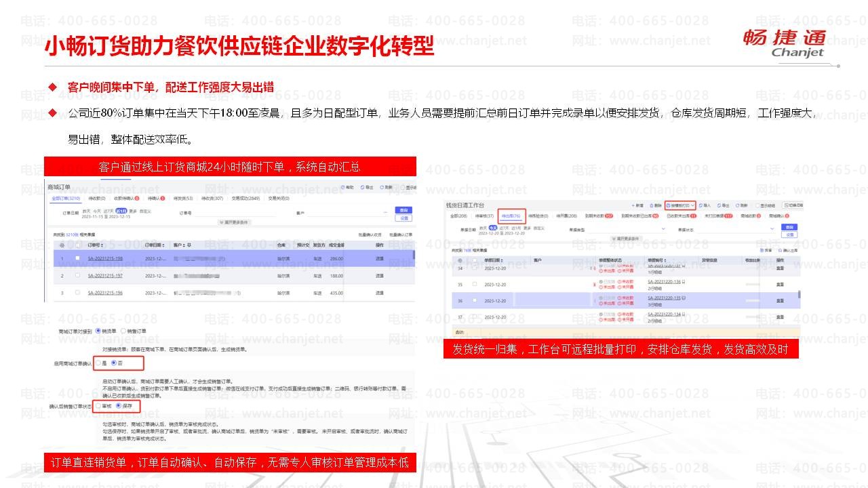Click the copy icon beside SA-20231220-136
The image size is (868, 488).
[x=684, y=282]
